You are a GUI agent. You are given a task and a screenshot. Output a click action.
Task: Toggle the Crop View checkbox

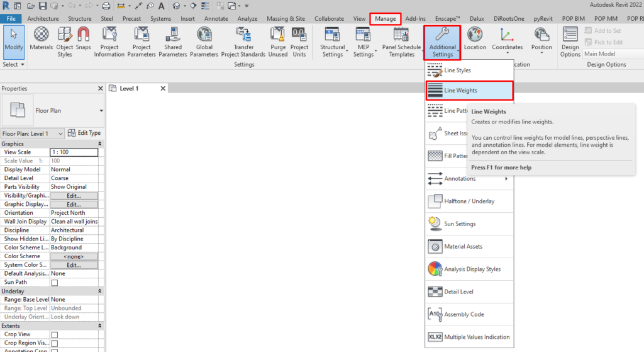click(54, 334)
